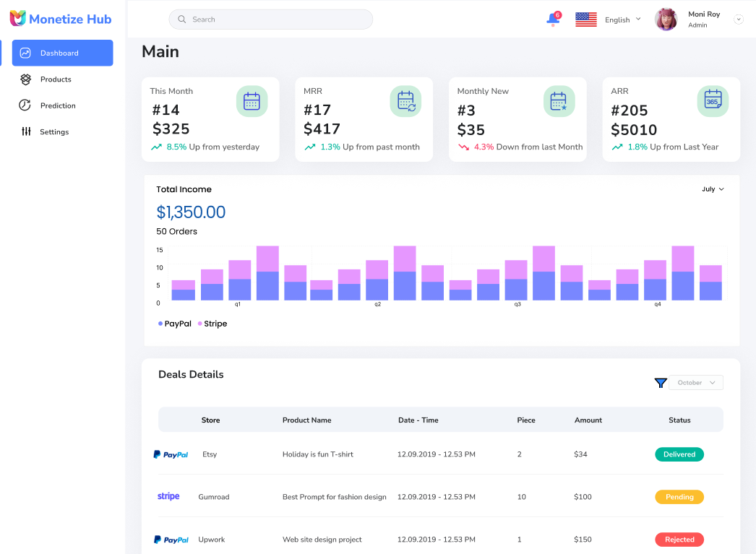Click the Stripe logo in Gumroad row
Viewport: 756px width, 554px height.
168,496
